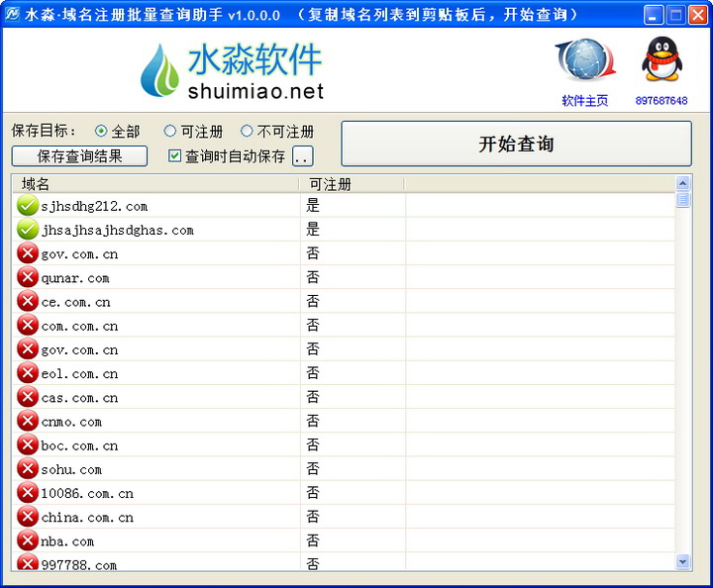Screen dimensions: 713x588
Task: Select the eol.com.cn domain text
Action: pos(79,374)
